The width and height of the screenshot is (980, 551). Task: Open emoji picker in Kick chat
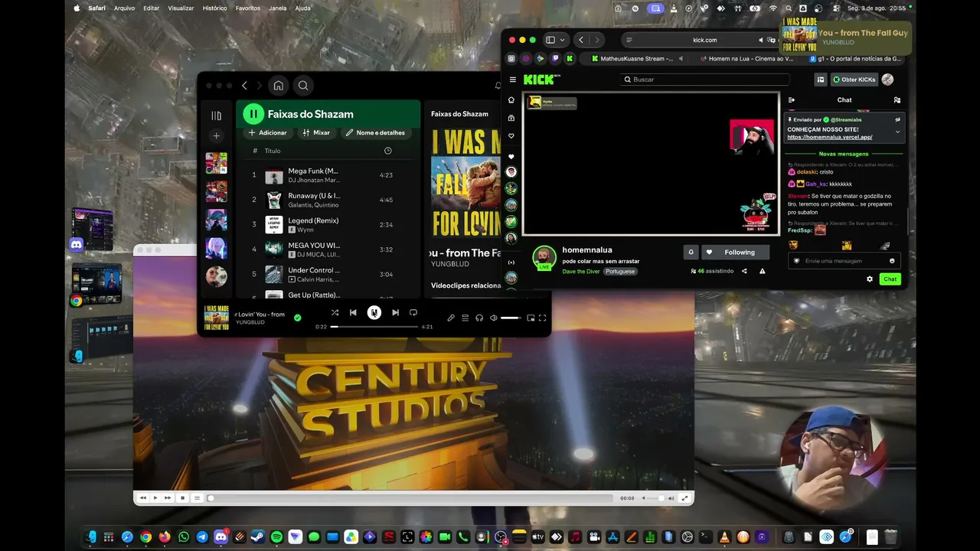(892, 261)
